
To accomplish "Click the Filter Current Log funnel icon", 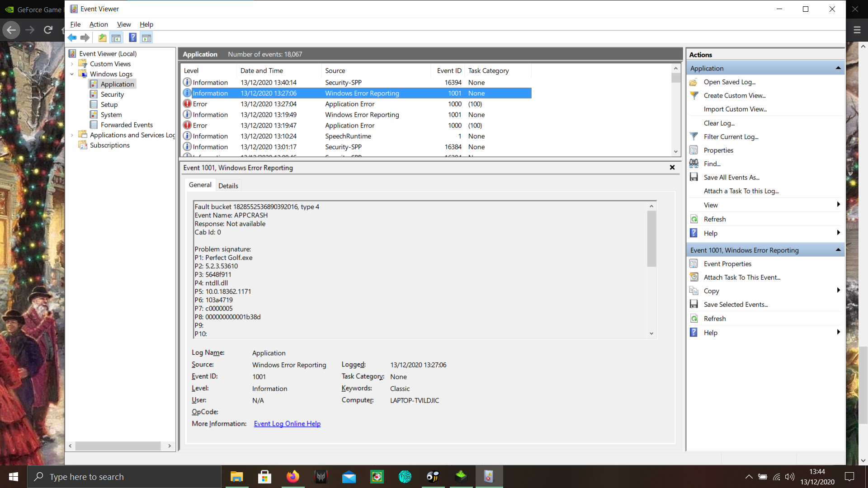I will pos(694,136).
